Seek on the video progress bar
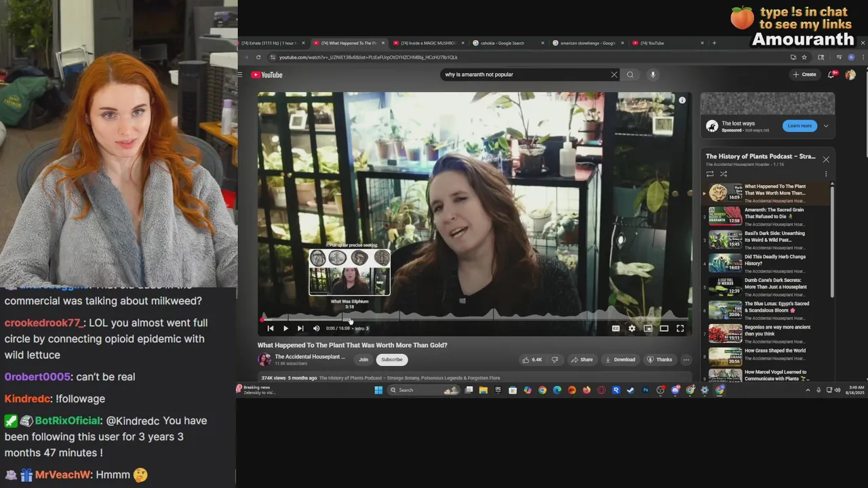Viewport: 868px width, 488px height. [x=475, y=319]
